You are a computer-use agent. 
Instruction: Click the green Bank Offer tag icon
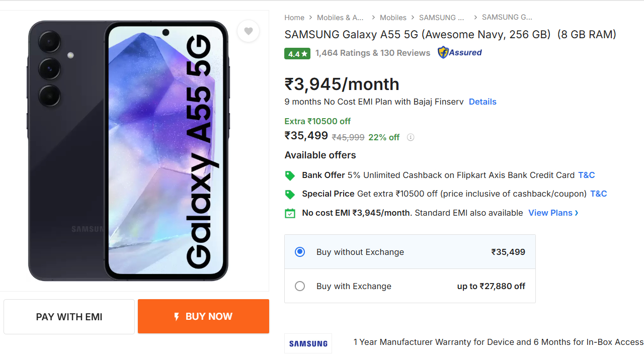(290, 175)
